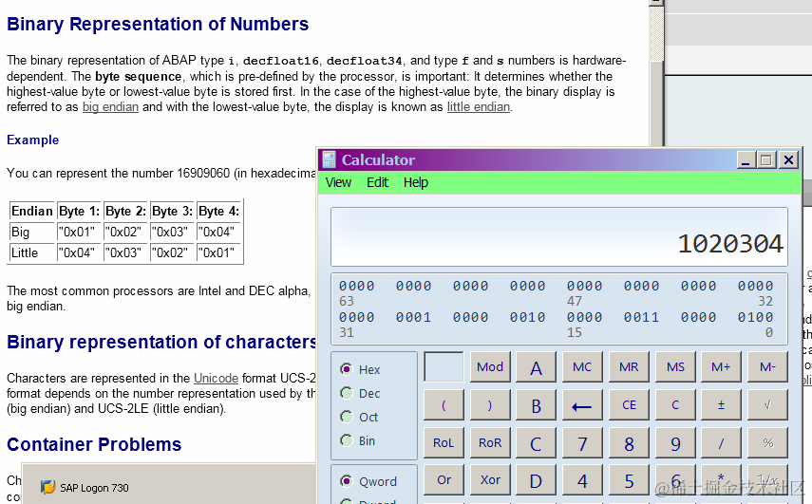This screenshot has height=504, width=812.
Task: Follow the big endian link
Action: [110, 106]
